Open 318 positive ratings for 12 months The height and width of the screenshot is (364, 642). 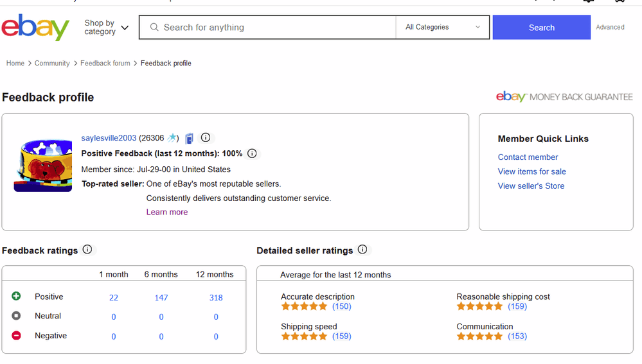click(216, 298)
